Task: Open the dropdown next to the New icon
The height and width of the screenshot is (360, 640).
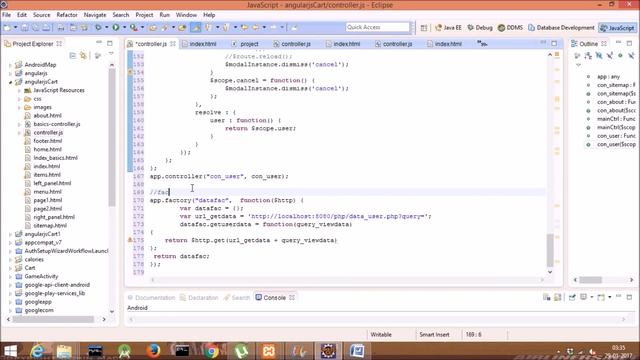Action: 16,28
